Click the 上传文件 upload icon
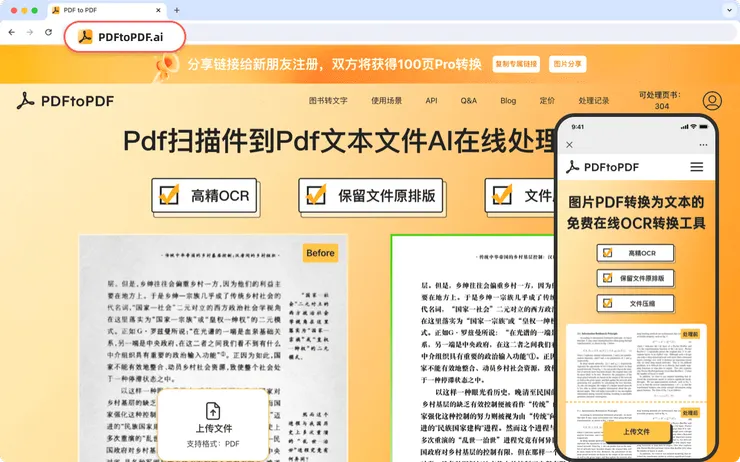The height and width of the screenshot is (462, 740). [213, 411]
